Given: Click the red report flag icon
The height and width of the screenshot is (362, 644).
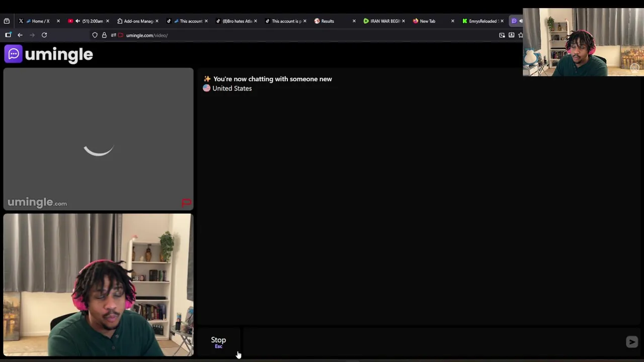Looking at the screenshot, I should pos(186,203).
